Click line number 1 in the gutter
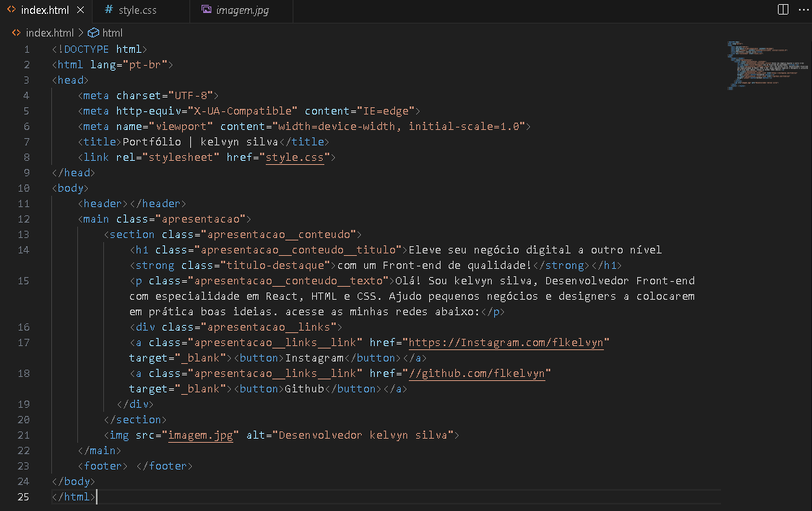Screen dimensions: 812x511 pyautogui.click(x=26, y=50)
